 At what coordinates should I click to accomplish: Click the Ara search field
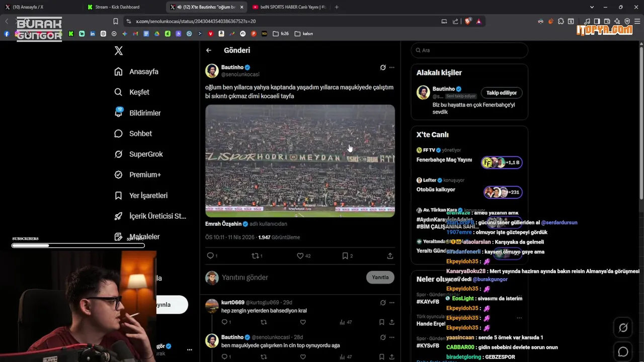tap(469, 50)
